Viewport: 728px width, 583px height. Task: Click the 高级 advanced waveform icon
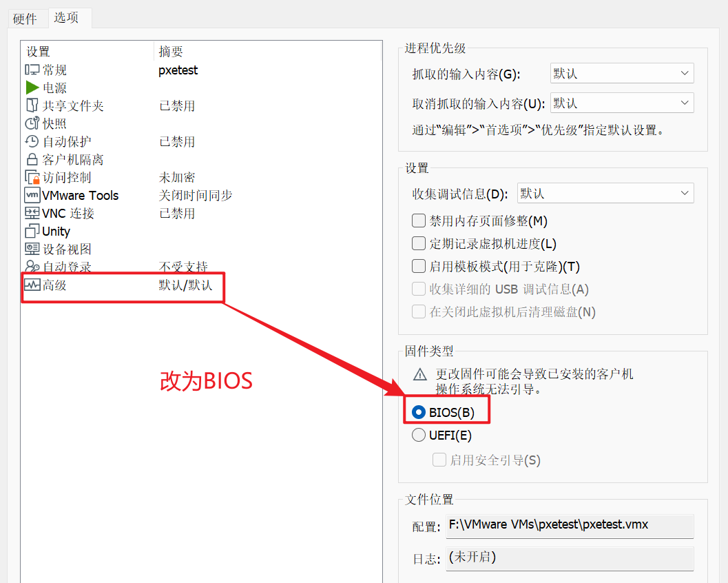[x=32, y=285]
